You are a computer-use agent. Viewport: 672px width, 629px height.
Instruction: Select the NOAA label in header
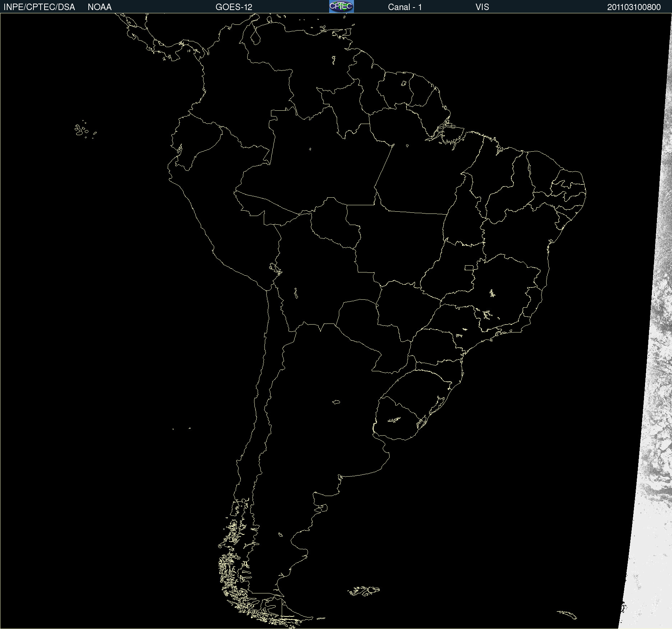(x=100, y=7)
